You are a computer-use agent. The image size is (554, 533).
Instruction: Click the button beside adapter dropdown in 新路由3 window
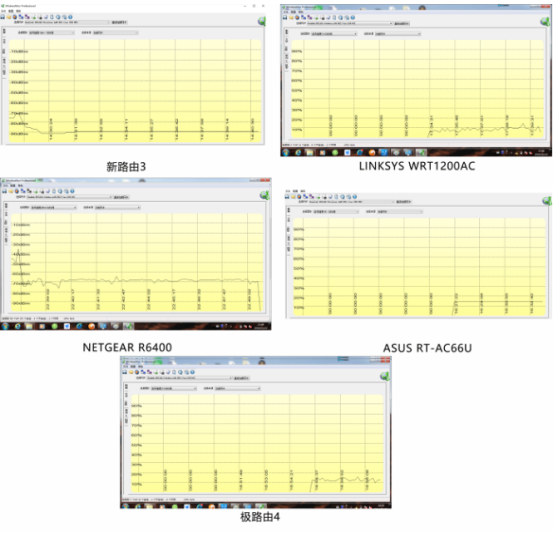click(119, 22)
